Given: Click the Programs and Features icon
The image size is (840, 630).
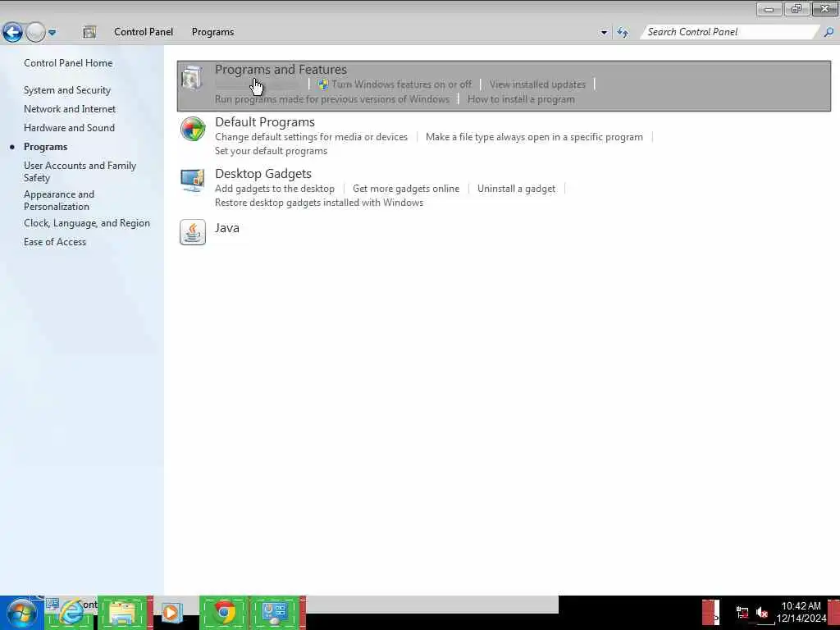Looking at the screenshot, I should point(192,78).
